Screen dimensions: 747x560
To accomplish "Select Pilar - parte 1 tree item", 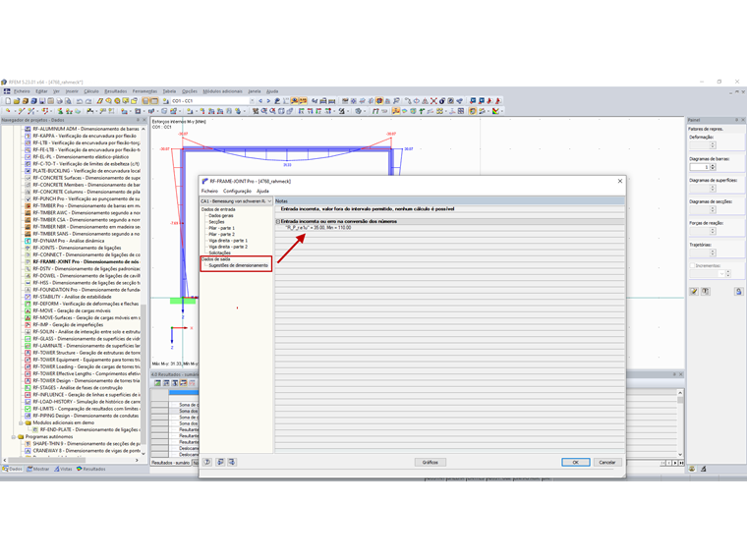I will [221, 228].
